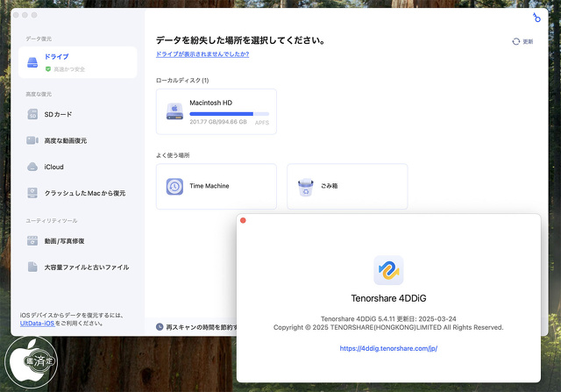Select クラッシュしたMacから復元
The height and width of the screenshot is (392, 561).
78,193
